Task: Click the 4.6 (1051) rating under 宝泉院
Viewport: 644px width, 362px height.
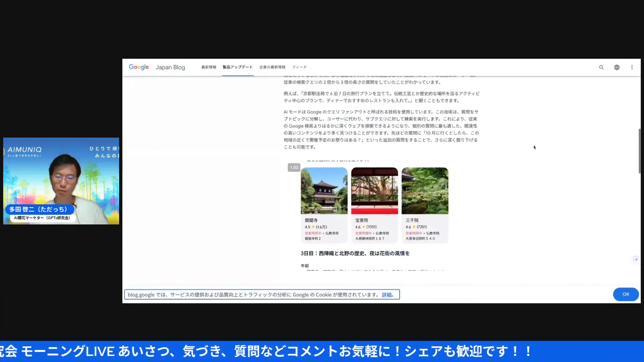Action: tap(366, 227)
